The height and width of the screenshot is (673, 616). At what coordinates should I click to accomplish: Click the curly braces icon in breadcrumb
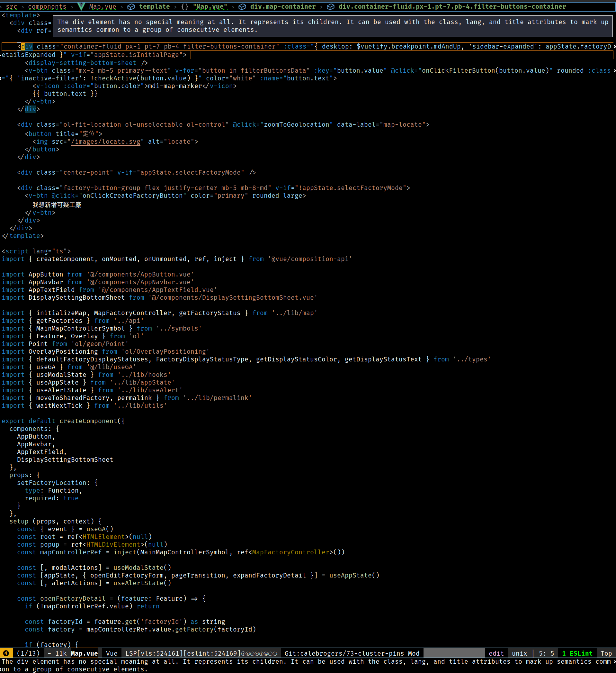(x=185, y=7)
